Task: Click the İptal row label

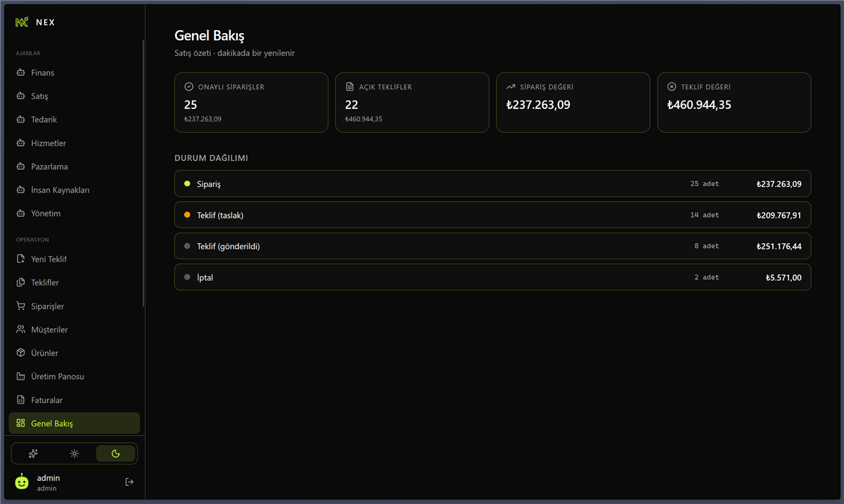Action: point(205,277)
